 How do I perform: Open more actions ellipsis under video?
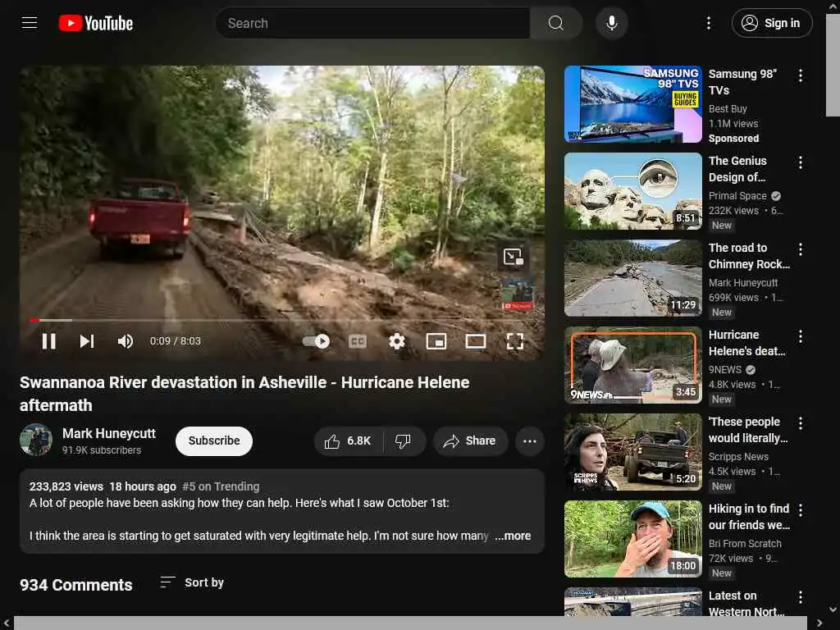click(529, 441)
